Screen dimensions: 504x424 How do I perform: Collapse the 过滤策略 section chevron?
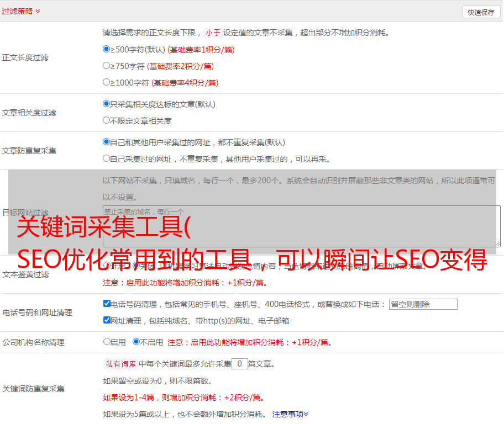click(38, 11)
